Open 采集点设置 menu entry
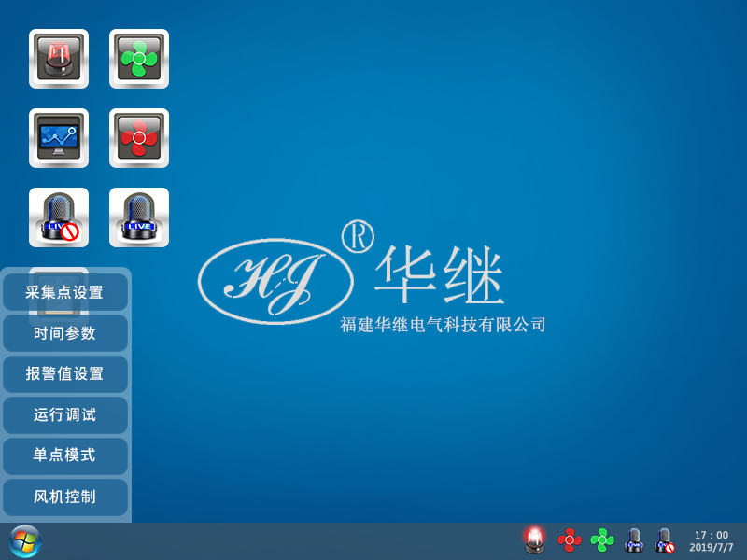 (x=65, y=292)
